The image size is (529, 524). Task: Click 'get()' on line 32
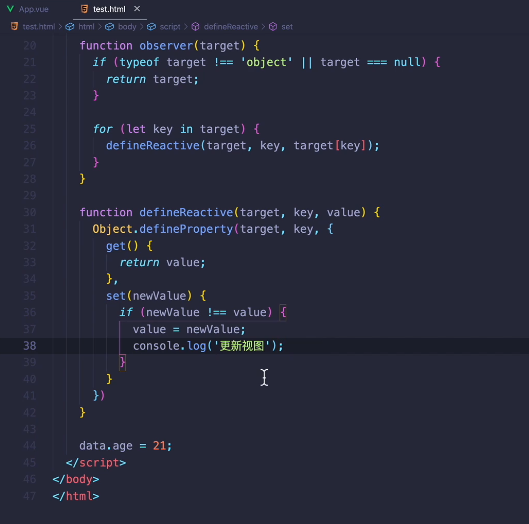pos(122,246)
